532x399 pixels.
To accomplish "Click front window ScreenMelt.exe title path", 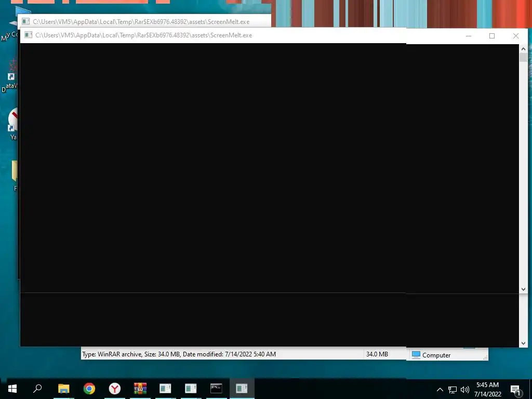I will click(x=144, y=35).
